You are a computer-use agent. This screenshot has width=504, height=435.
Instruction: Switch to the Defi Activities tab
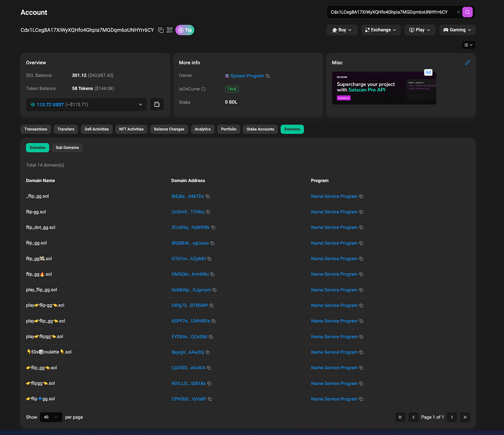pyautogui.click(x=96, y=129)
